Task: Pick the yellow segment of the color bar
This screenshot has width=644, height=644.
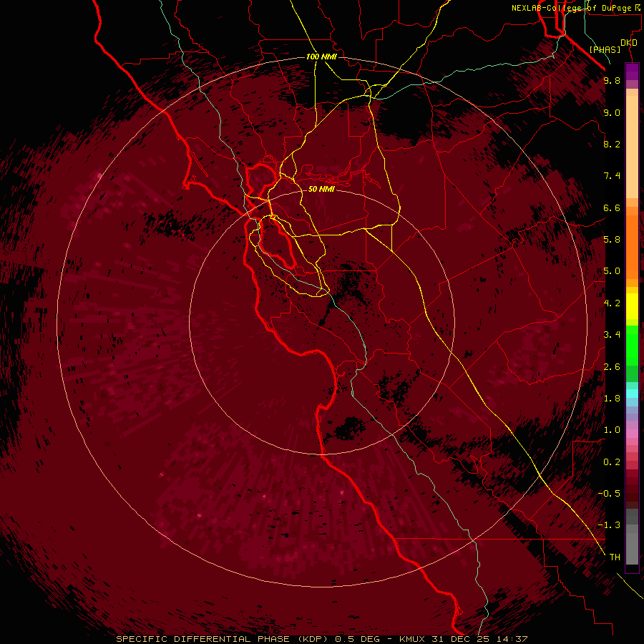Action: point(632,306)
